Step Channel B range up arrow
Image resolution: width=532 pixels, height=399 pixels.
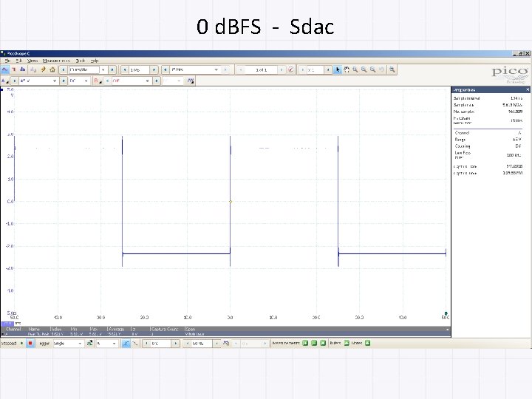coord(157,81)
